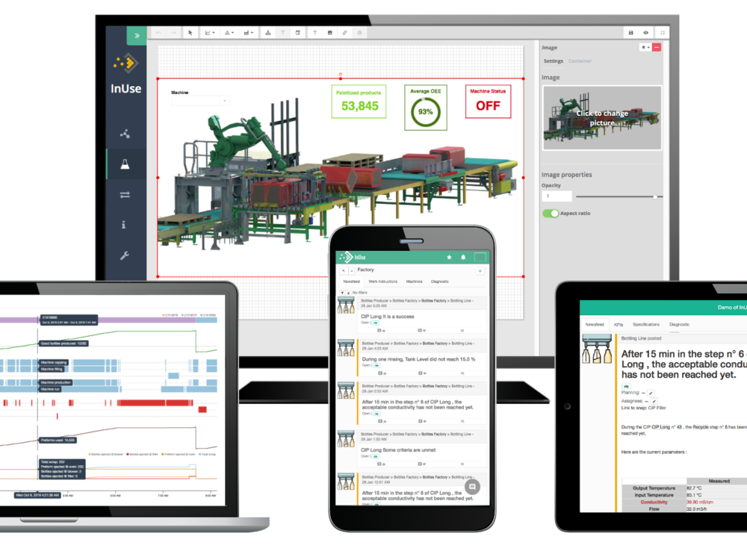Preview the dashboard with the eye icon
Screen dimensions: 747x560
[646, 33]
